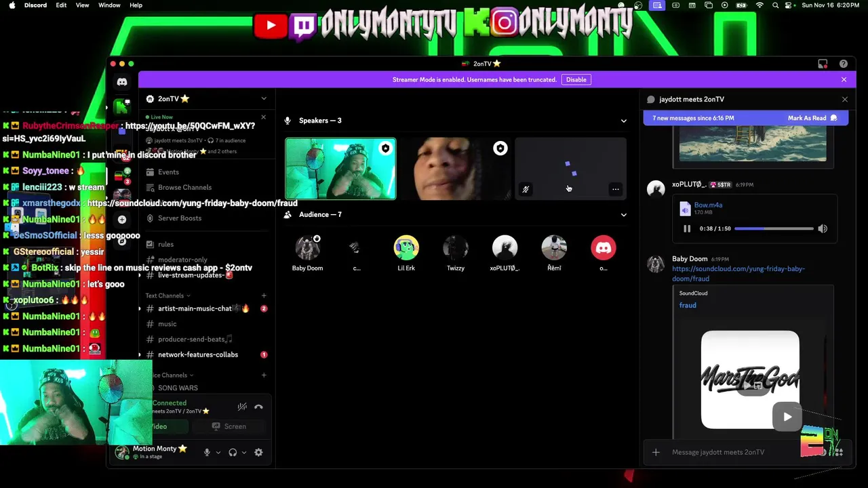
Task: Deafen with the headphones icon
Action: coord(233,452)
